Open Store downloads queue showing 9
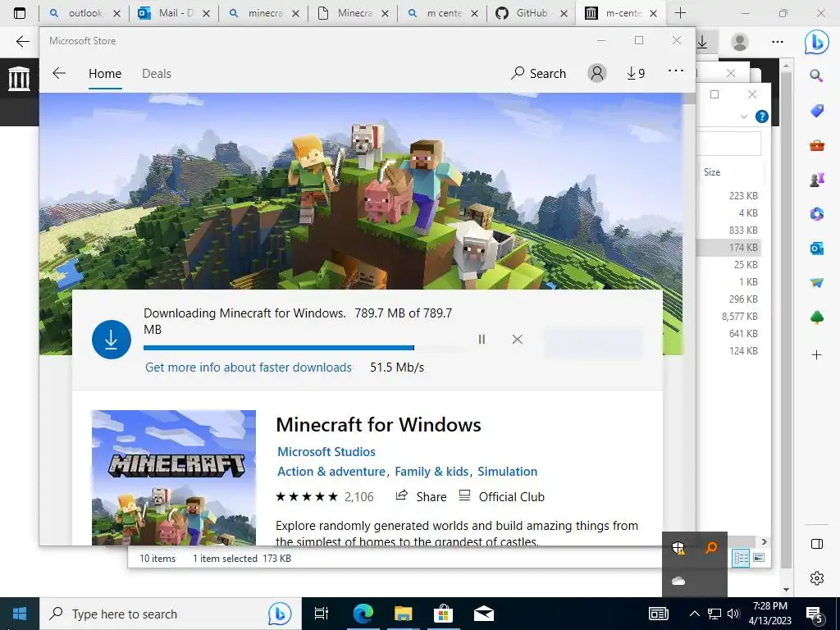 636,73
